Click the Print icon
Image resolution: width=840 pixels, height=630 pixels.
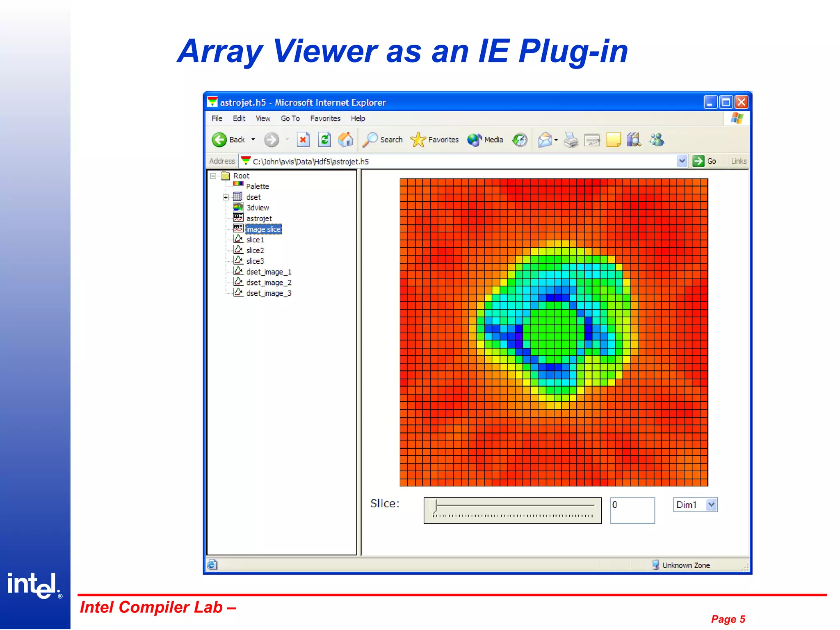[x=571, y=140]
